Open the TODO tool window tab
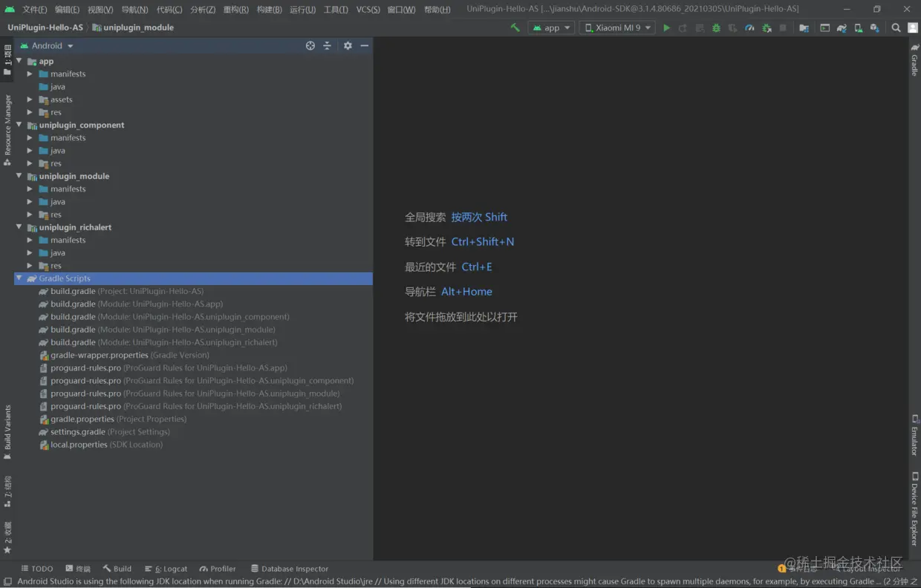 click(37, 569)
